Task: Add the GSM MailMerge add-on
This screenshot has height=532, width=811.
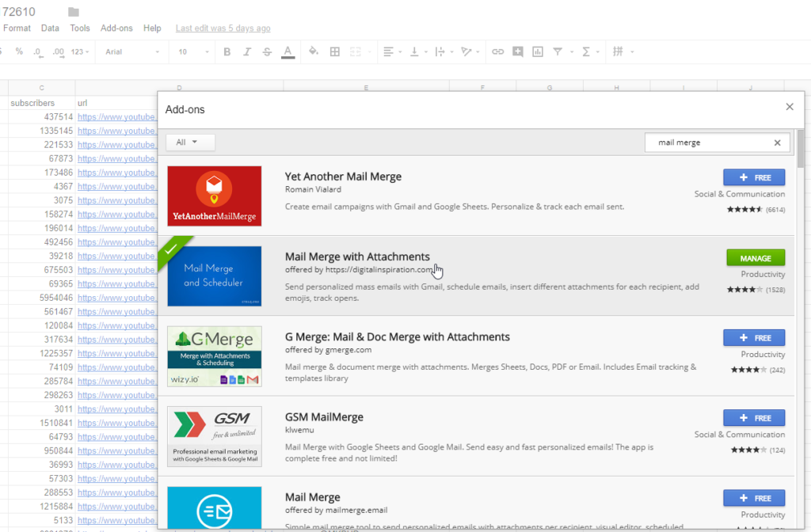Action: tap(753, 418)
